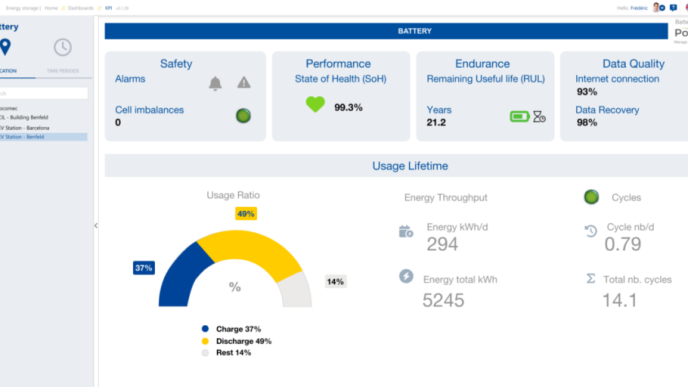Click the Usage Lifetime section header
The height and width of the screenshot is (387, 688).
(410, 166)
